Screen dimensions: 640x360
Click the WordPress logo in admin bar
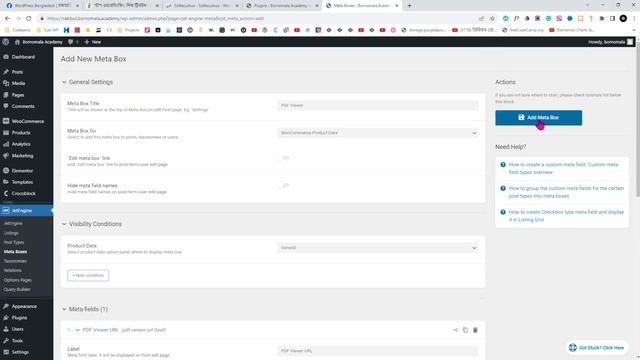point(6,42)
